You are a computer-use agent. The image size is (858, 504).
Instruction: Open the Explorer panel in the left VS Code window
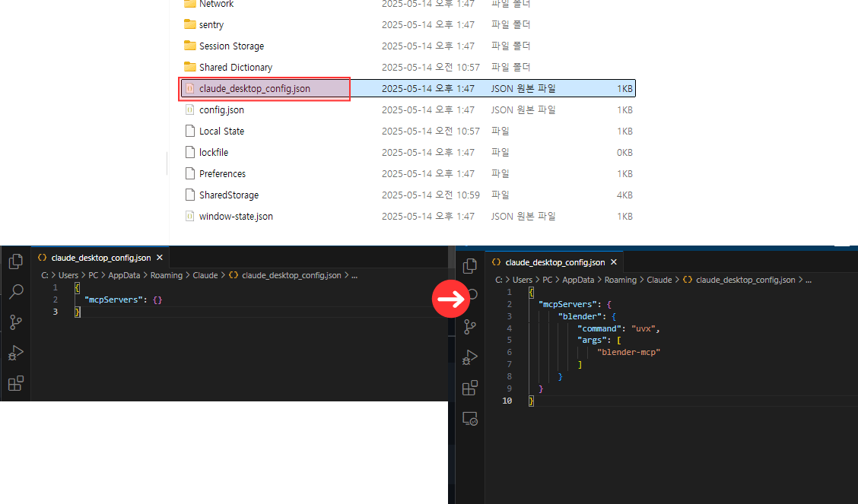point(15,261)
